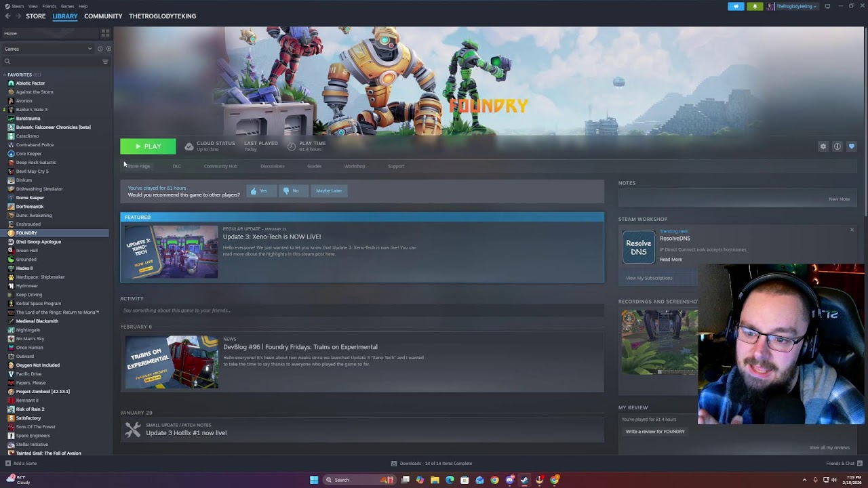This screenshot has width=868, height=488.
Task: Open Steam announcements megaphone button
Action: [736, 6]
